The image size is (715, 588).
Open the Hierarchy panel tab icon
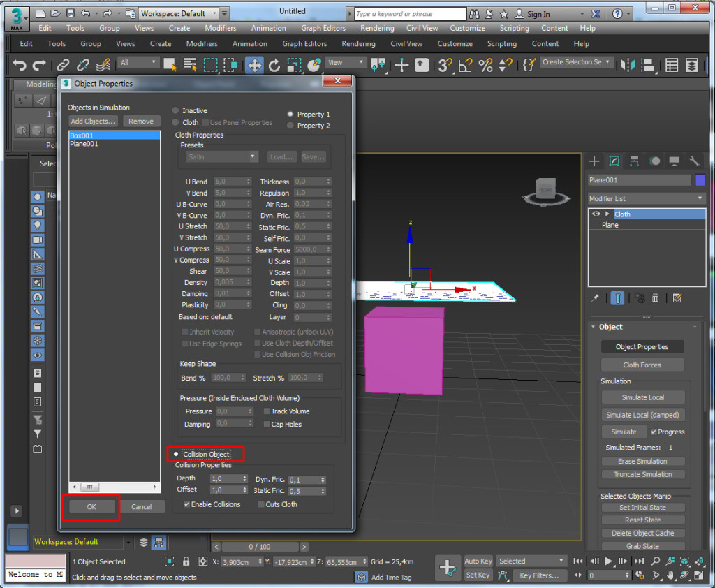coord(634,161)
